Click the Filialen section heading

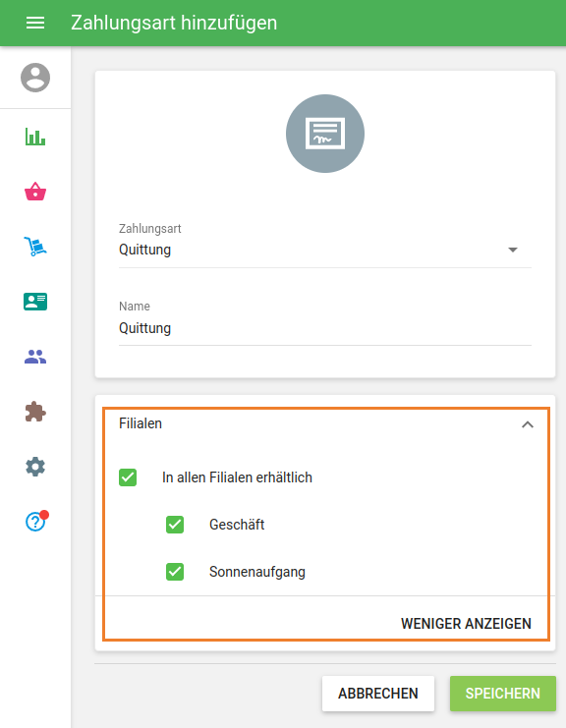tap(141, 423)
